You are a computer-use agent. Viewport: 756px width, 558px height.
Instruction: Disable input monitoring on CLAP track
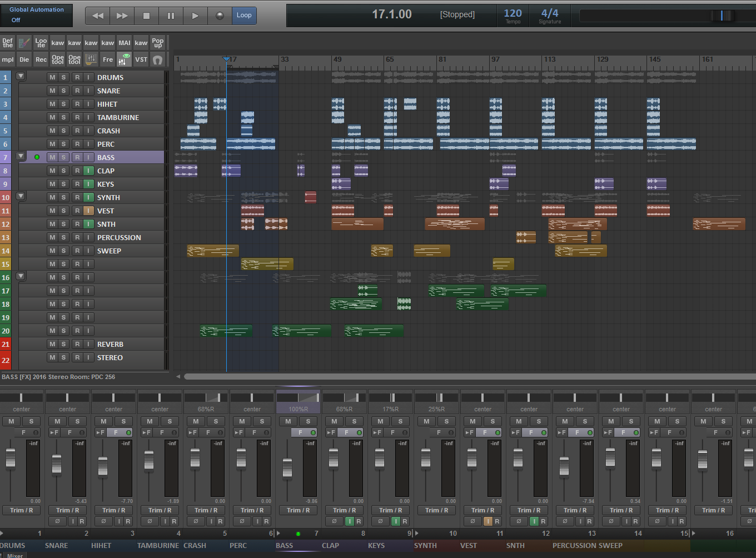click(88, 171)
